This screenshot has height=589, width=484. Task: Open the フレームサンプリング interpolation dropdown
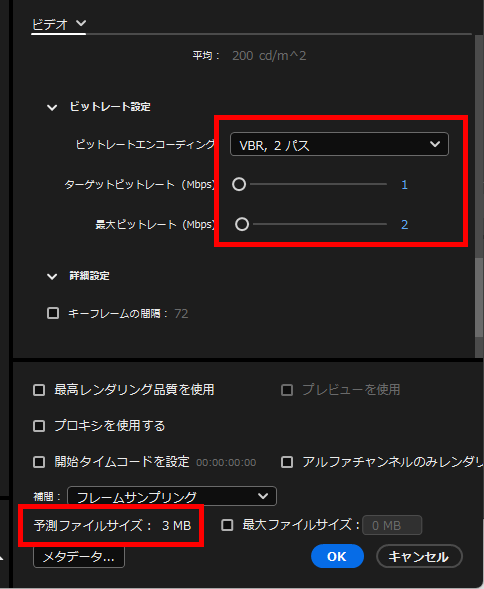pyautogui.click(x=172, y=496)
